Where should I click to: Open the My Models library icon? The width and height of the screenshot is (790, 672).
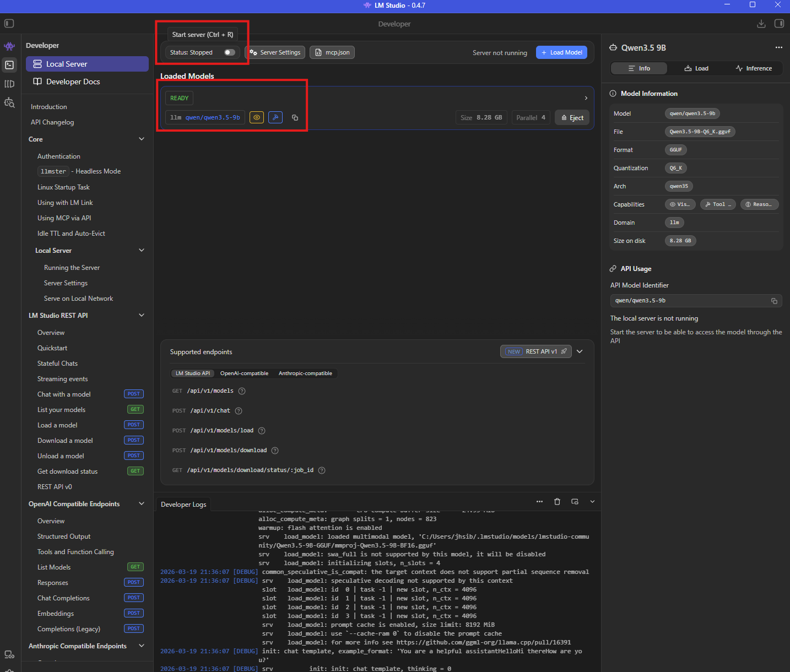tap(9, 84)
